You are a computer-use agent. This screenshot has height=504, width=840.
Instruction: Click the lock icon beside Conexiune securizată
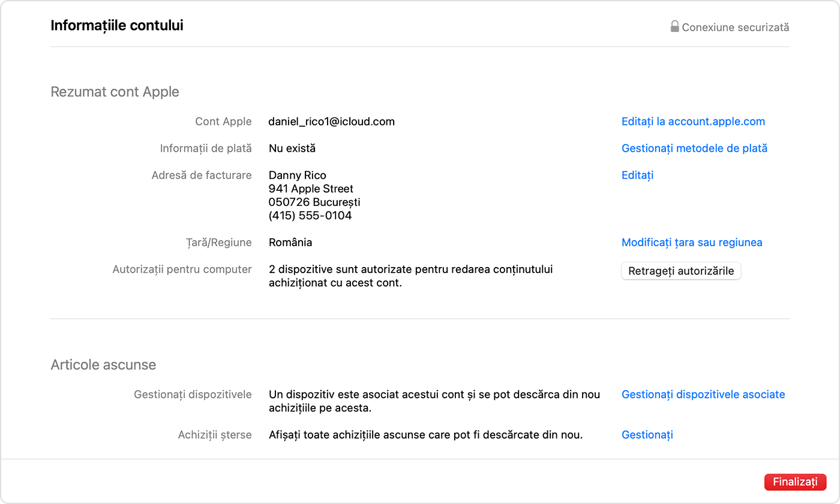tap(674, 26)
